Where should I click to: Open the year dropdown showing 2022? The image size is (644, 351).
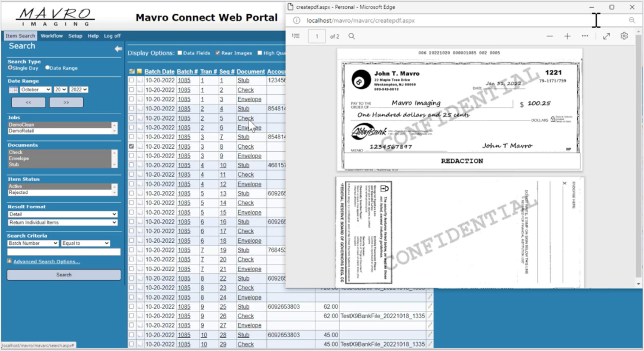(78, 90)
